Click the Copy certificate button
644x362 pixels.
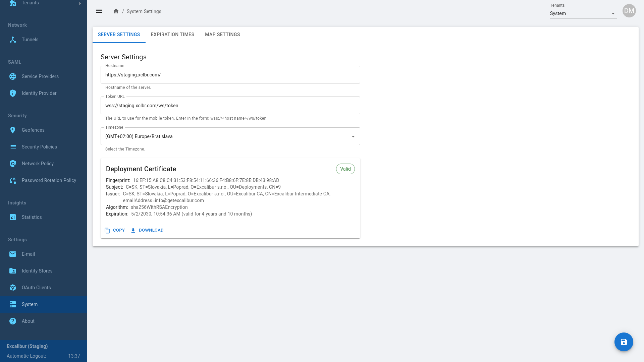[x=115, y=230]
